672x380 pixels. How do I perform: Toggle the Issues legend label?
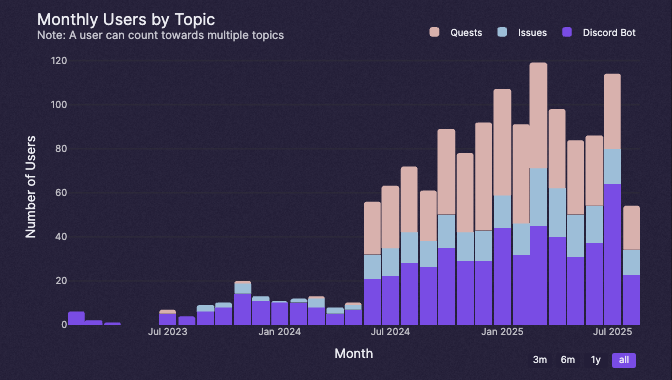coord(532,33)
